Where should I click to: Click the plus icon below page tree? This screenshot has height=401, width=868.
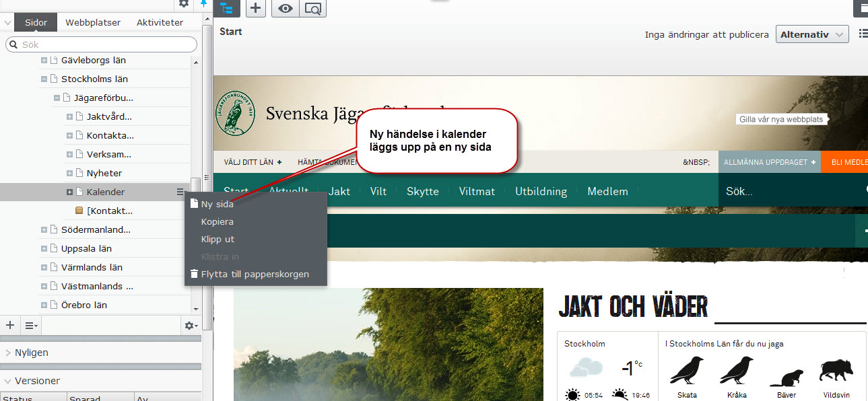tap(10, 325)
